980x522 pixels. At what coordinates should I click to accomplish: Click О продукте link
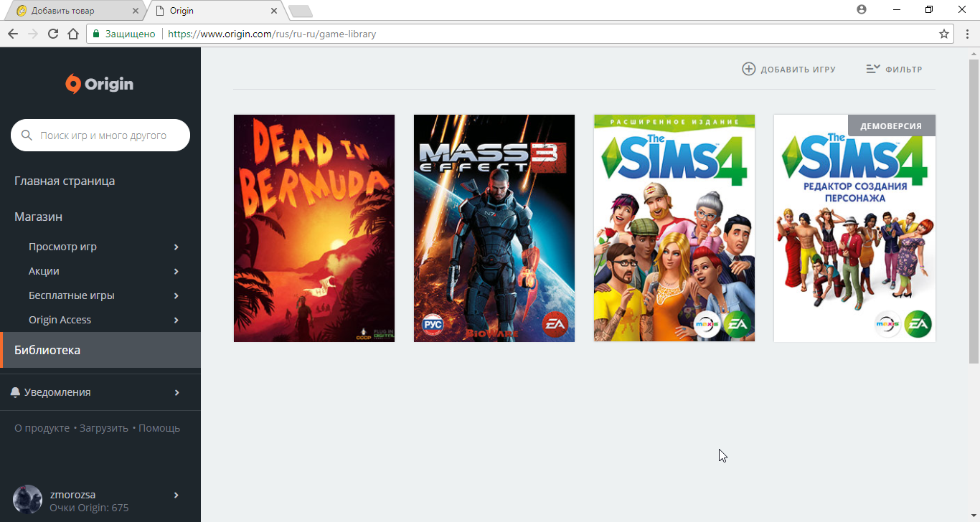tap(42, 428)
